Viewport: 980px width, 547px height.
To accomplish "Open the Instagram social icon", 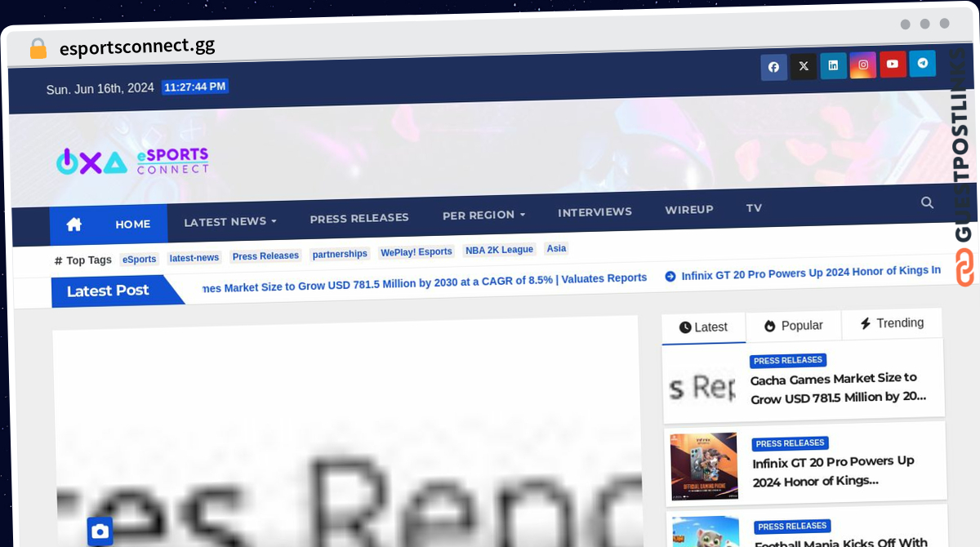I will click(x=862, y=64).
